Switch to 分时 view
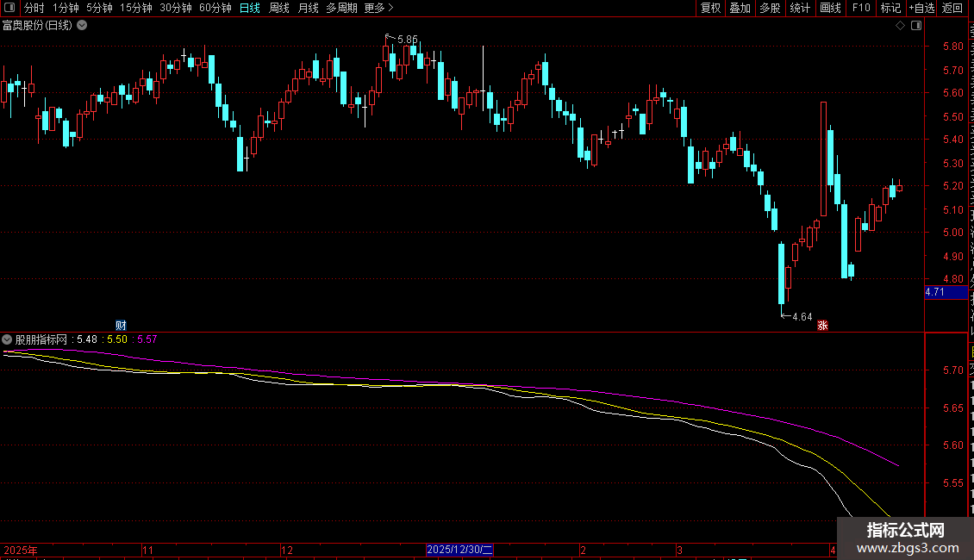The image size is (974, 560). (x=34, y=8)
